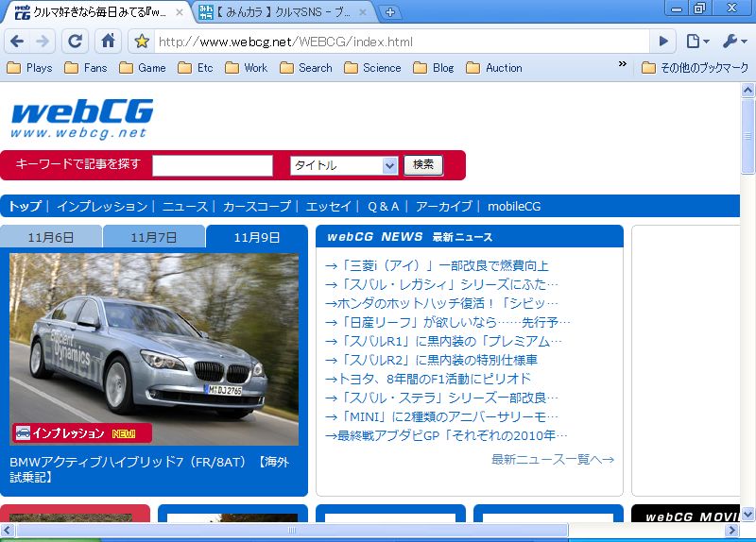
Task: Open カースコープ in navigation bar
Action: click(x=257, y=206)
